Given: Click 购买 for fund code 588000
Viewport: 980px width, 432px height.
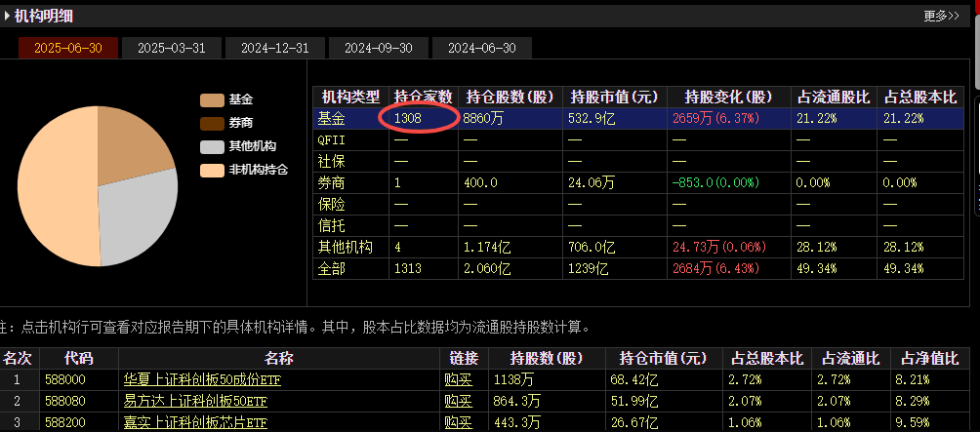Looking at the screenshot, I should coord(458,379).
